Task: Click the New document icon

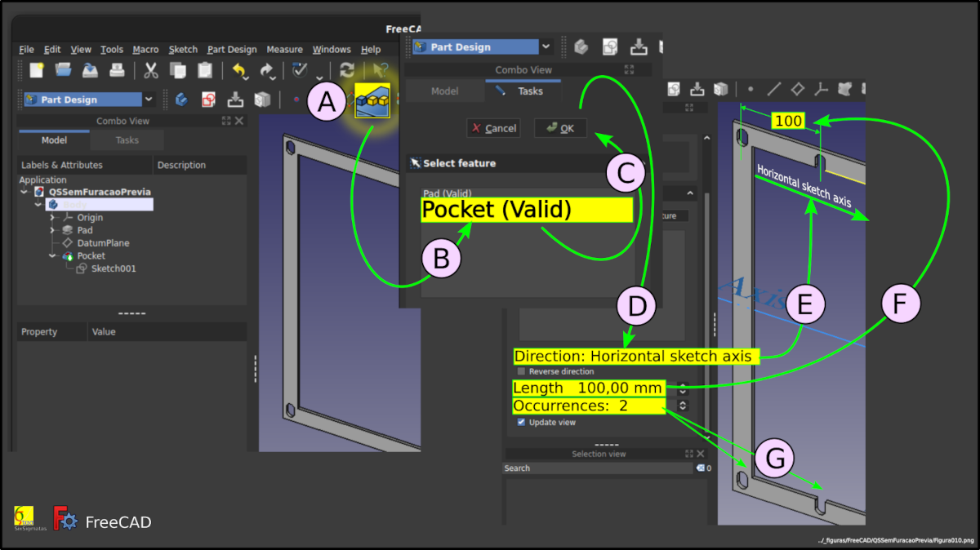Action: click(36, 71)
